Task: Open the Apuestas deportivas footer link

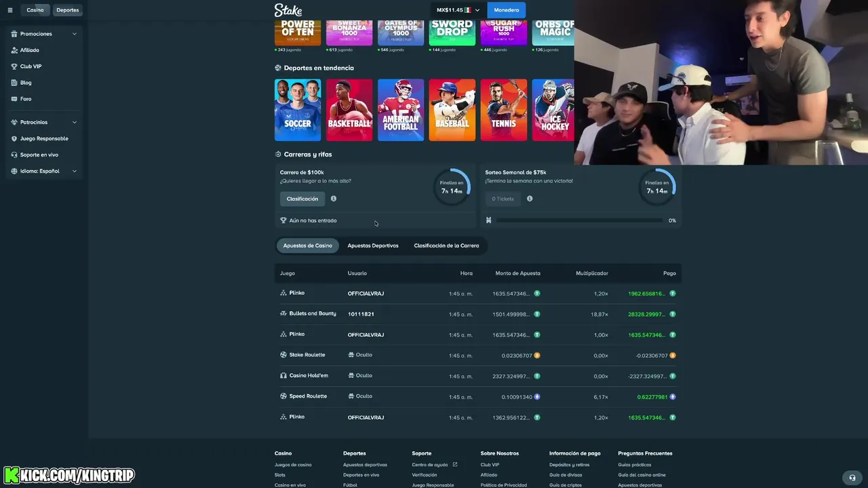Action: point(365,465)
